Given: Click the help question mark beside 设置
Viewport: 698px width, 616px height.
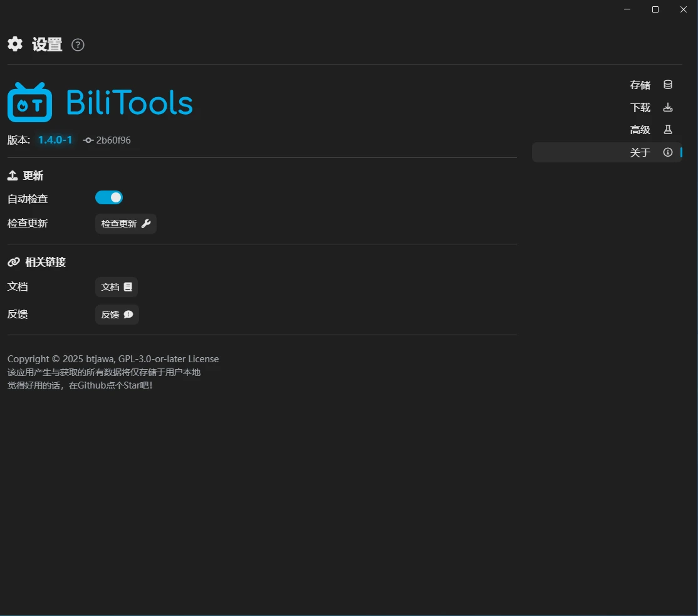Looking at the screenshot, I should click(78, 45).
